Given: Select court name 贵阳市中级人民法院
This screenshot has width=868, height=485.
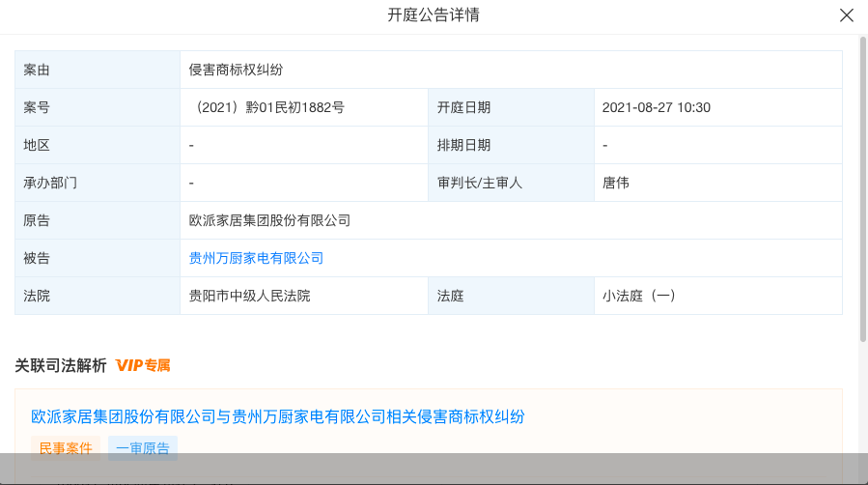Looking at the screenshot, I should coord(250,296).
